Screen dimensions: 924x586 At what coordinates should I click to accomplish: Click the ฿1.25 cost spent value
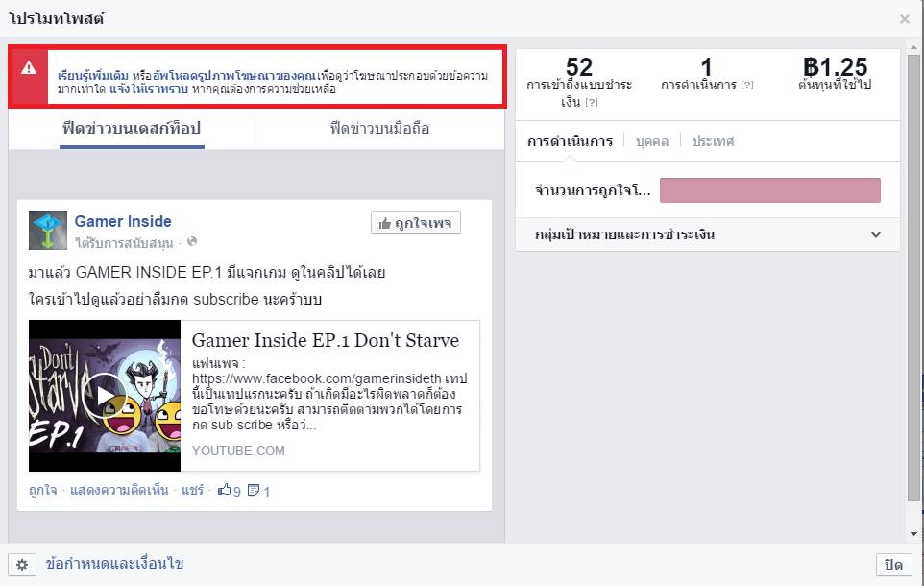(836, 66)
